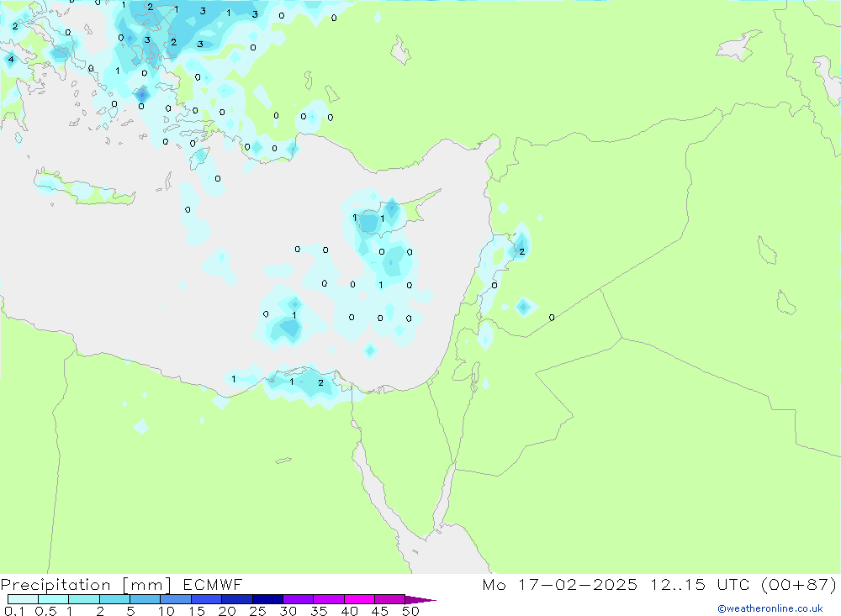Click the precipitation value '4' on the map

pos(11,59)
